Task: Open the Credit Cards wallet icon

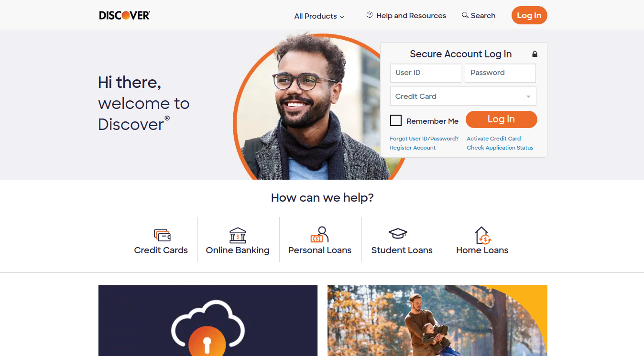Action: [162, 235]
